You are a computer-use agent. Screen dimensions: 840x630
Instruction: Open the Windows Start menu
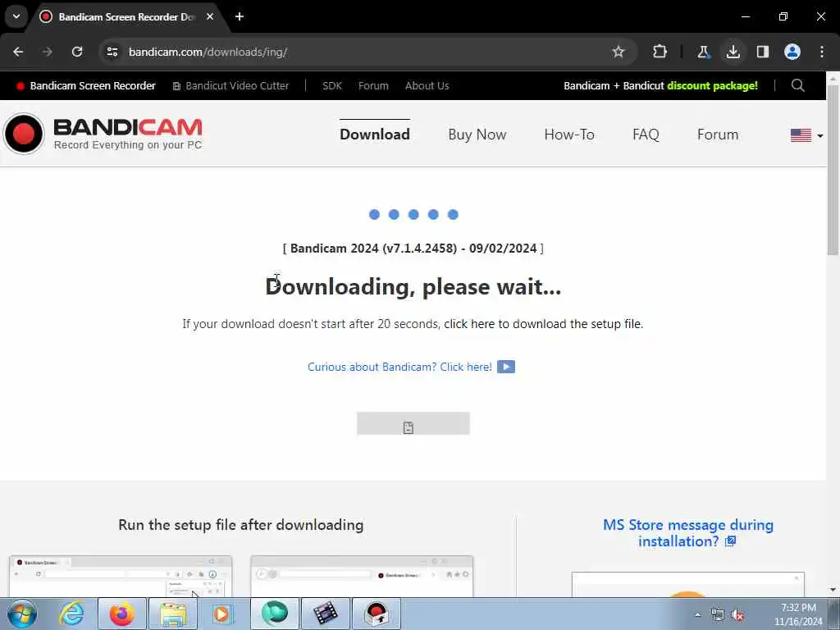[x=22, y=614]
